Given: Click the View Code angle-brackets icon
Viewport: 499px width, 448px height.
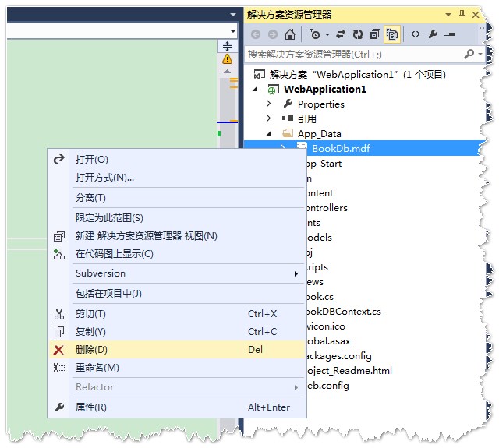Looking at the screenshot, I should tap(415, 34).
